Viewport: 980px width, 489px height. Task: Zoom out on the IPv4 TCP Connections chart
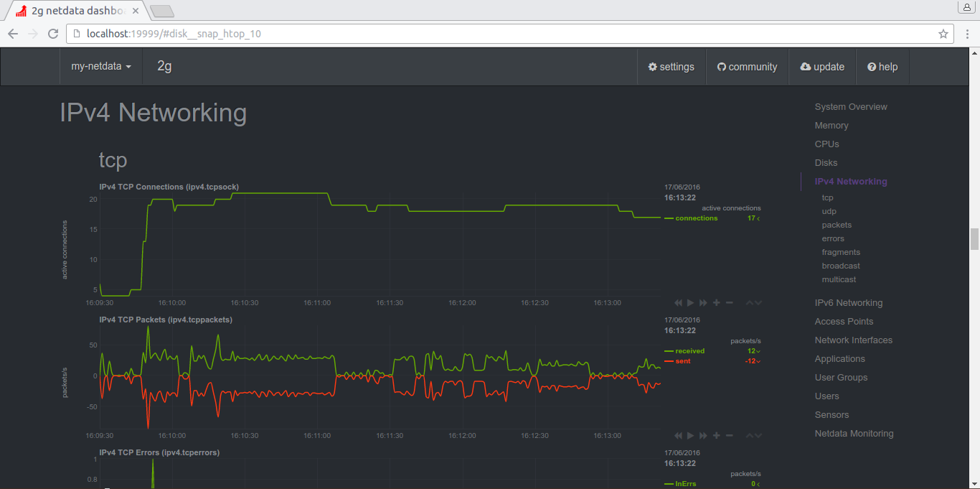click(730, 303)
